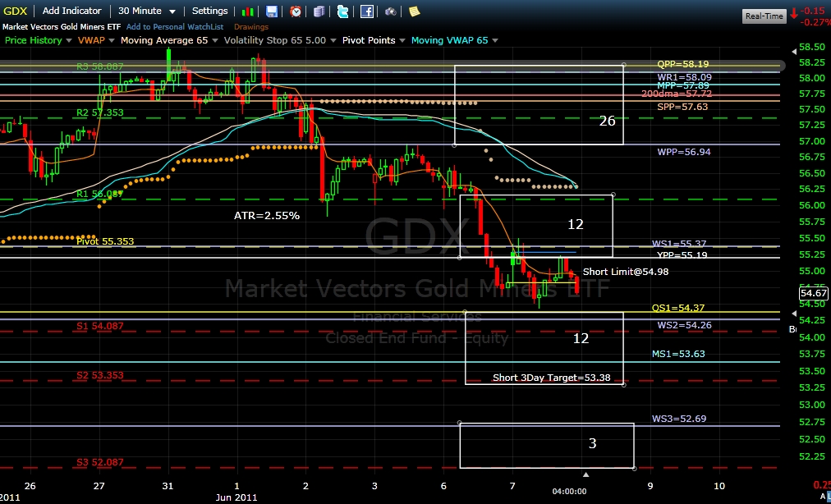Click the Jun 2011 date axis label
Screen dimensions: 831x504
pyautogui.click(x=236, y=497)
